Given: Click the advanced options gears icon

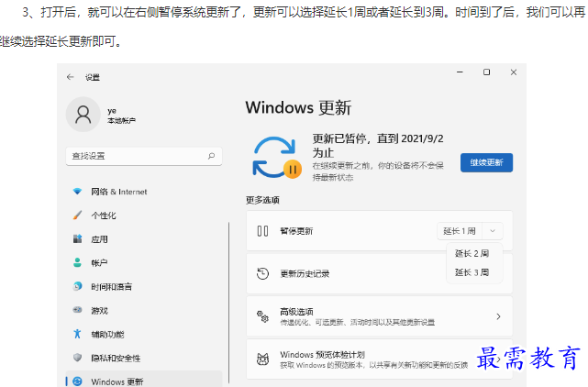Looking at the screenshot, I should click(262, 316).
